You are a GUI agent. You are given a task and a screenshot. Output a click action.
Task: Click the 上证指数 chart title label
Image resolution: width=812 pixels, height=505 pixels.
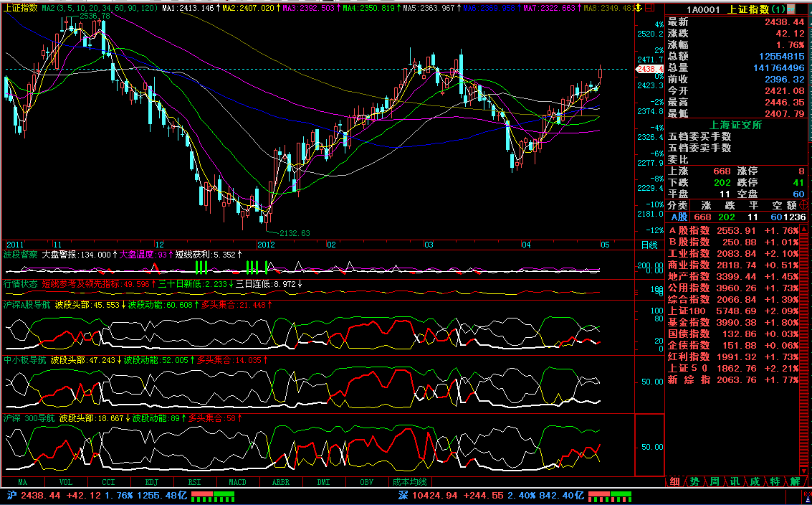[x=20, y=8]
